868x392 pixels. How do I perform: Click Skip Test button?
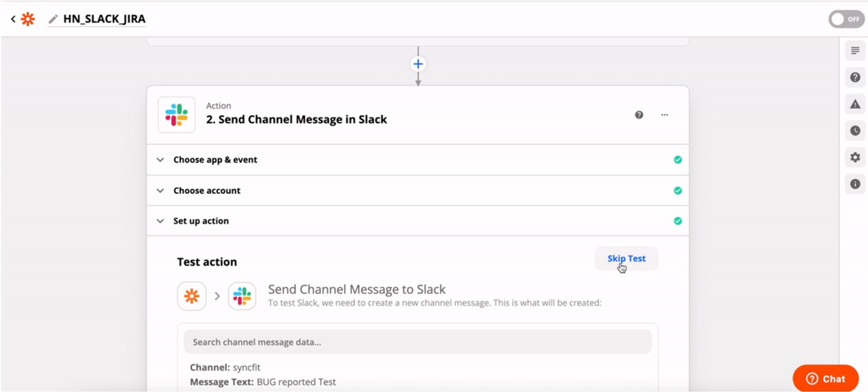(626, 259)
